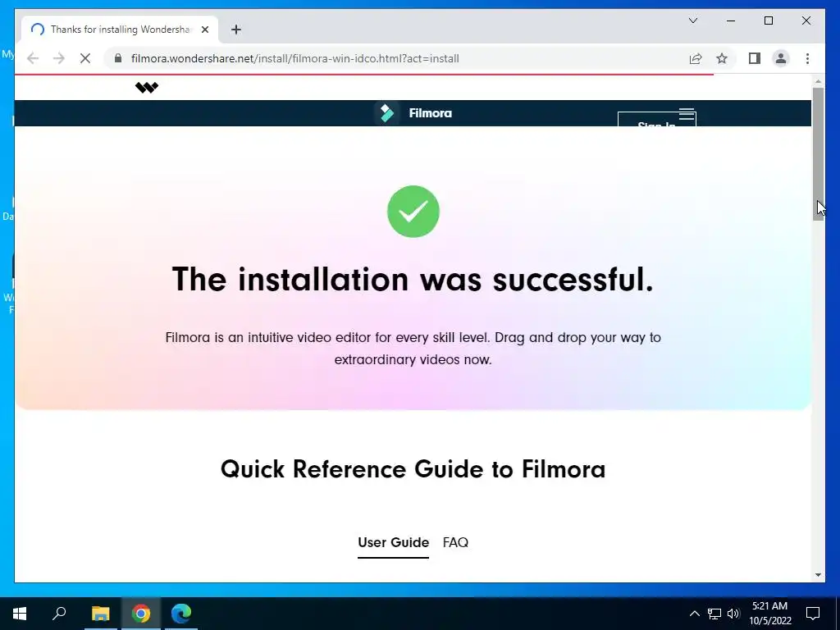Click the share page icon
The image size is (840, 630).
pos(696,58)
